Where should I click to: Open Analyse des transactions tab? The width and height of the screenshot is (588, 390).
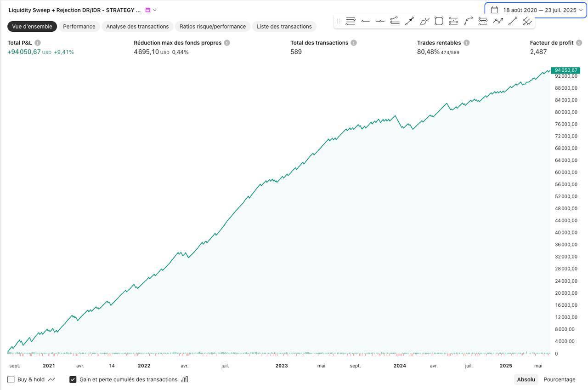(137, 26)
